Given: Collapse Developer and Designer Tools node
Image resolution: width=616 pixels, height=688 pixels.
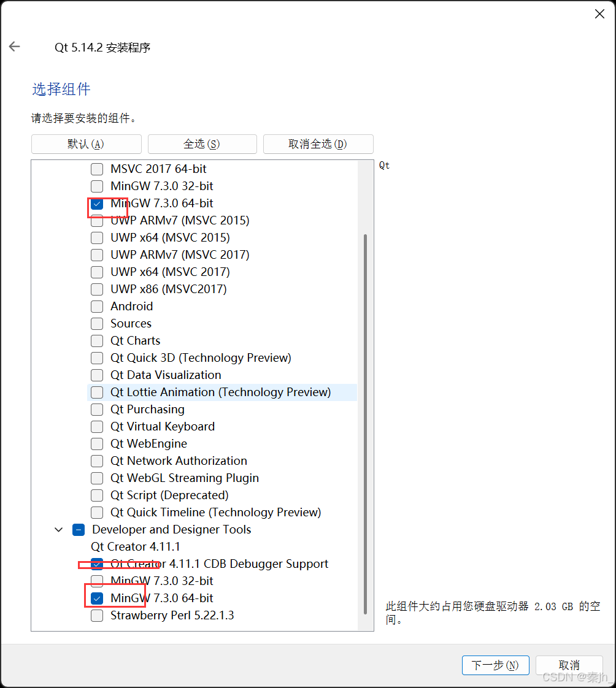Looking at the screenshot, I should [58, 530].
